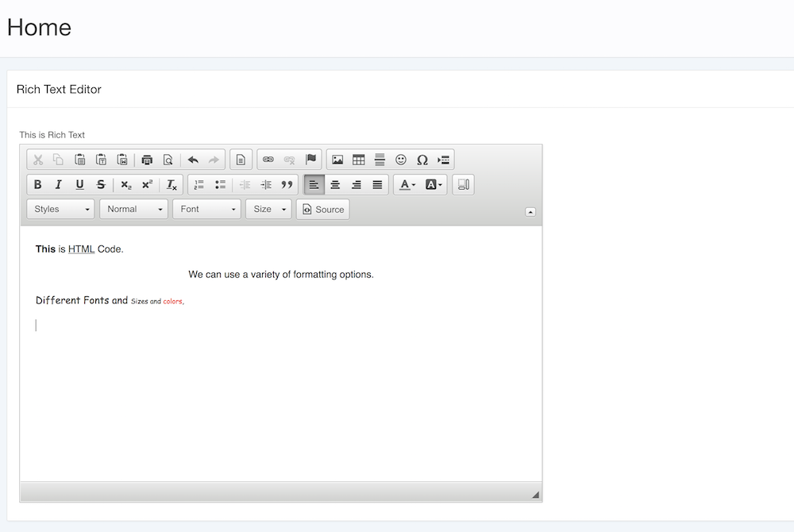Insert a special character (Omega icon)
794x532 pixels.
[422, 159]
